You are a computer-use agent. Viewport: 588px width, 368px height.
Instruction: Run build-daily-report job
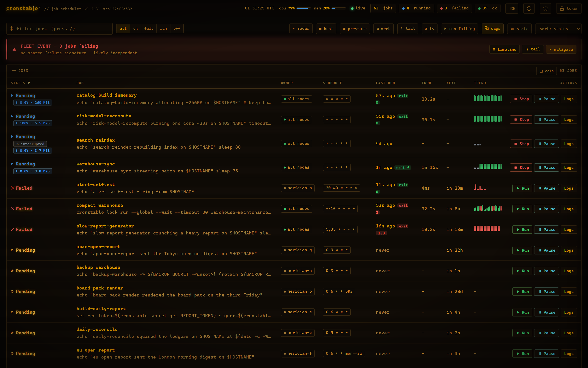[522, 312]
